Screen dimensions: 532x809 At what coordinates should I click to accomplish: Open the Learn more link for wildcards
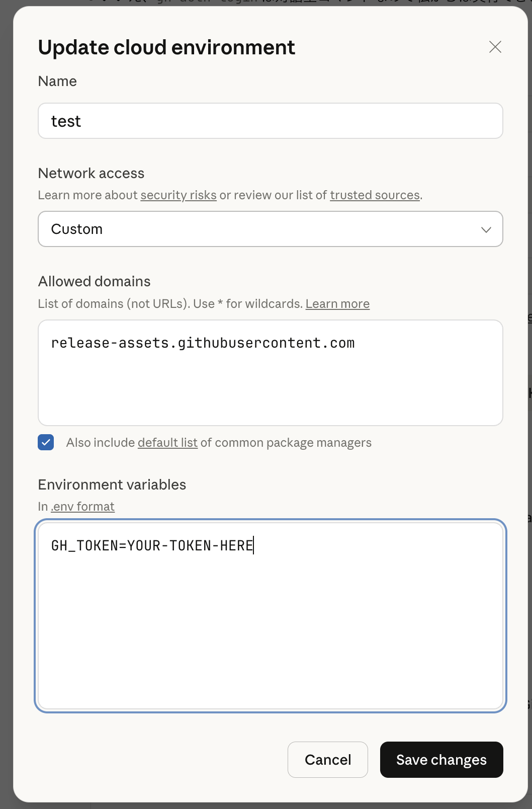point(337,304)
